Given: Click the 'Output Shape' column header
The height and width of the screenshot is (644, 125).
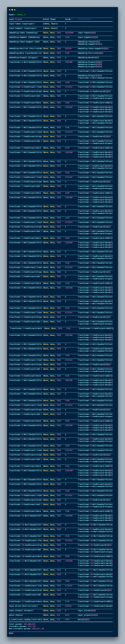Looking at the screenshot, I should pyautogui.click(x=49, y=19).
